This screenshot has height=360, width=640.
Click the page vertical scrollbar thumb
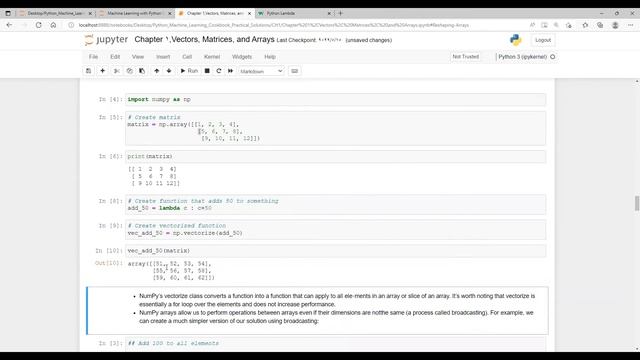coord(637,203)
